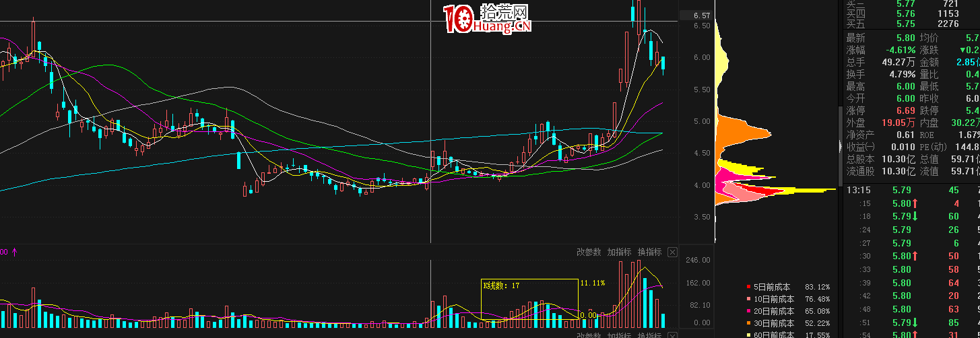Click the 涨停 value 6.69
This screenshot has width=980, height=338.
(x=905, y=110)
